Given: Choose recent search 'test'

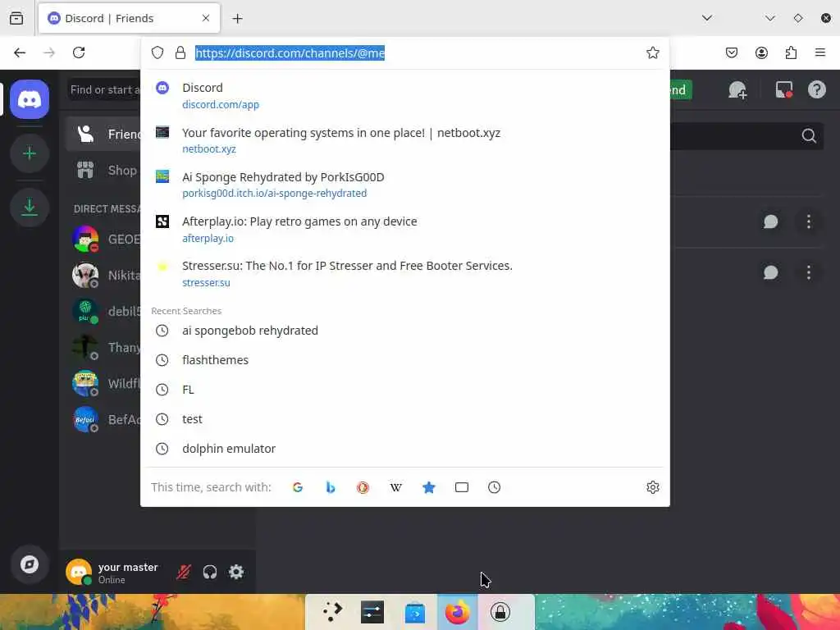Looking at the screenshot, I should 405,419.
